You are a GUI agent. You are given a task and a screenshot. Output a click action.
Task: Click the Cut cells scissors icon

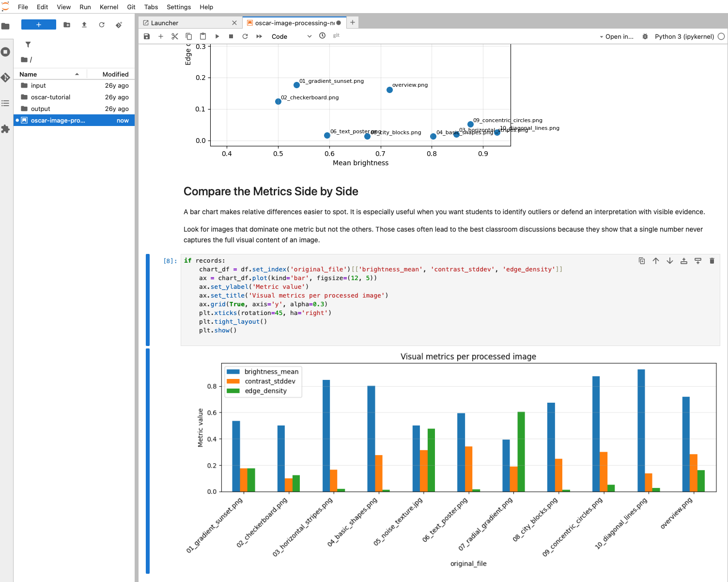[175, 36]
